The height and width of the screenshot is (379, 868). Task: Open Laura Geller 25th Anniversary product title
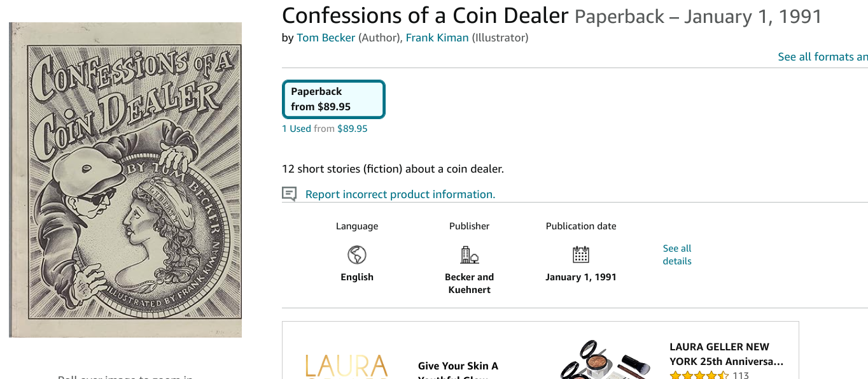click(726, 354)
